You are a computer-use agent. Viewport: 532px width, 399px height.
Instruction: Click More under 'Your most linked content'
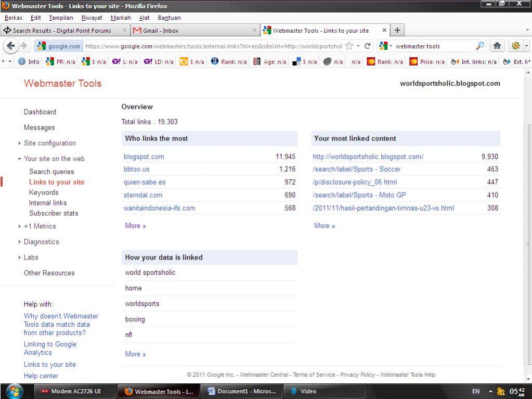click(325, 226)
